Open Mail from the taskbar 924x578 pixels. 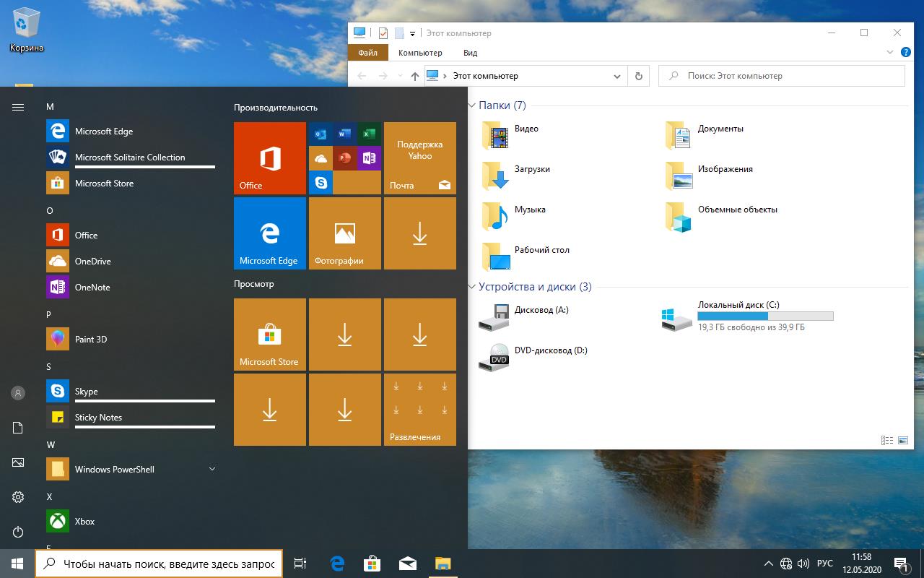pos(407,564)
